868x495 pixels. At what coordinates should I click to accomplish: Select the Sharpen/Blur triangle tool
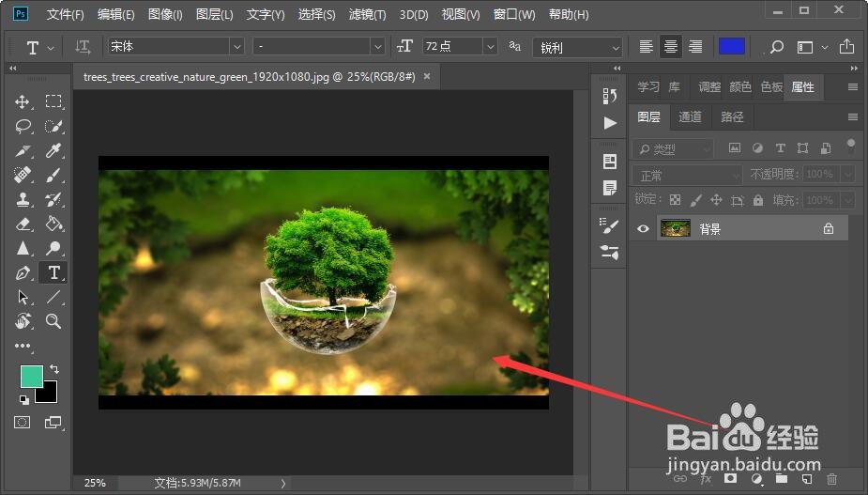tap(23, 248)
